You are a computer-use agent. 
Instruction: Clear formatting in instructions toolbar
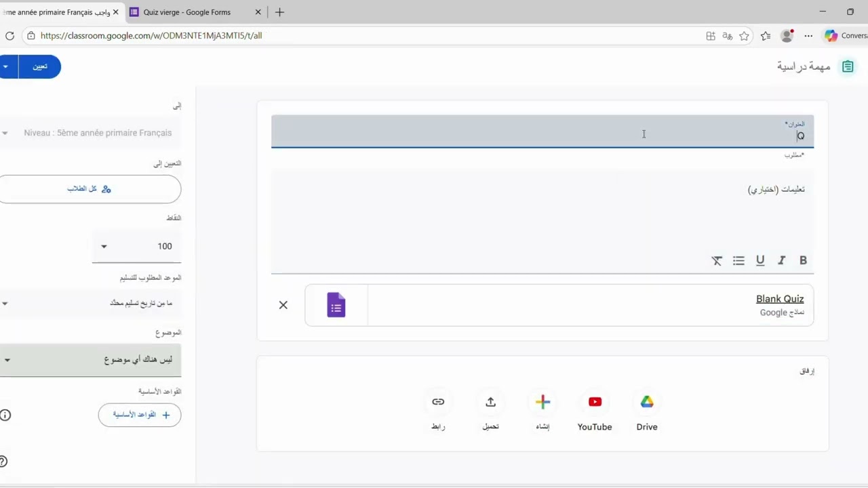tap(717, 260)
